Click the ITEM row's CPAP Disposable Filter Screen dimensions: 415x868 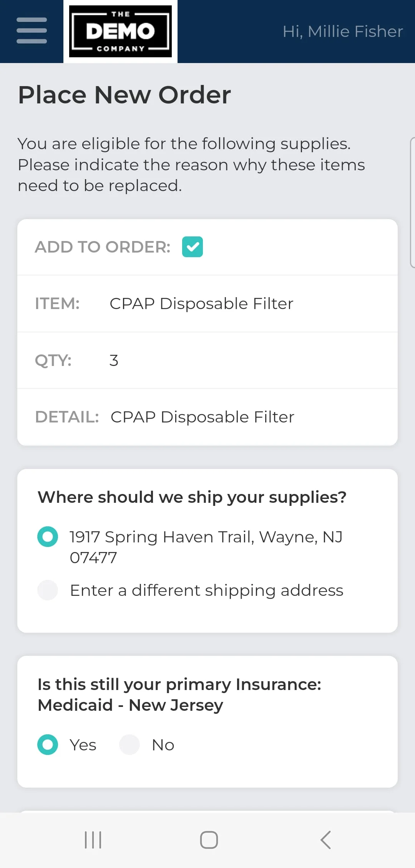click(201, 304)
